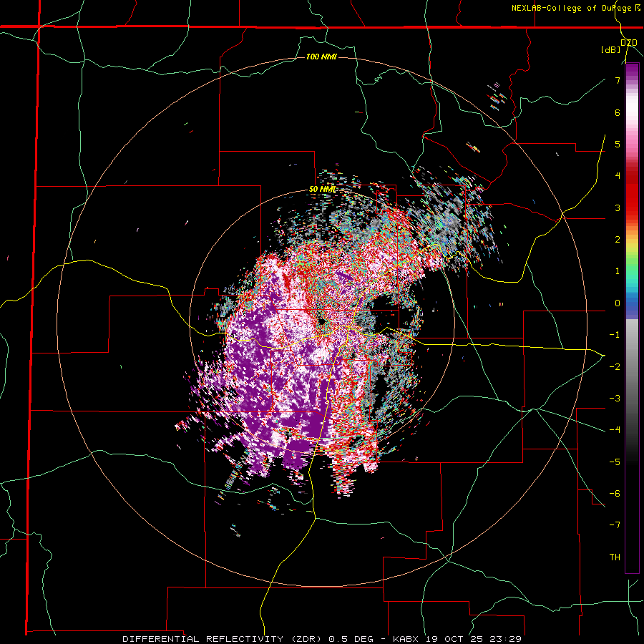This screenshot has height=644, width=644.
Task: Click the vertical ZDR color scale bar
Action: (632, 318)
